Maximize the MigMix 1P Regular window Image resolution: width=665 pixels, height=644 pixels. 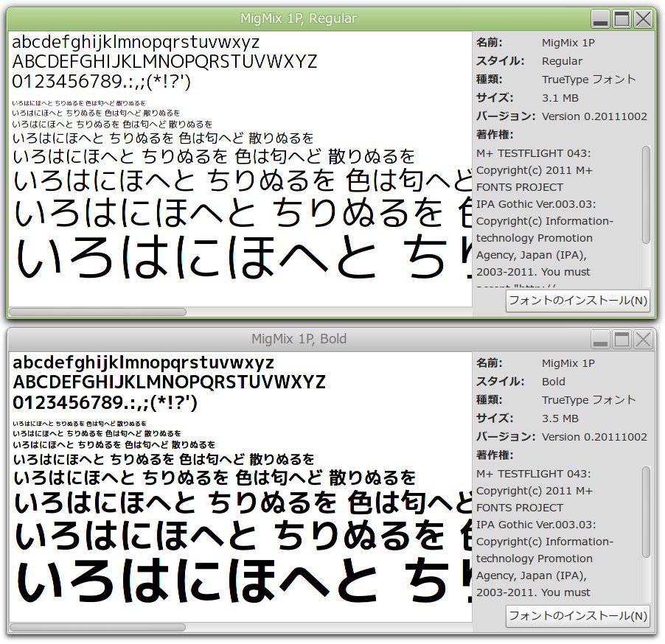click(x=622, y=19)
